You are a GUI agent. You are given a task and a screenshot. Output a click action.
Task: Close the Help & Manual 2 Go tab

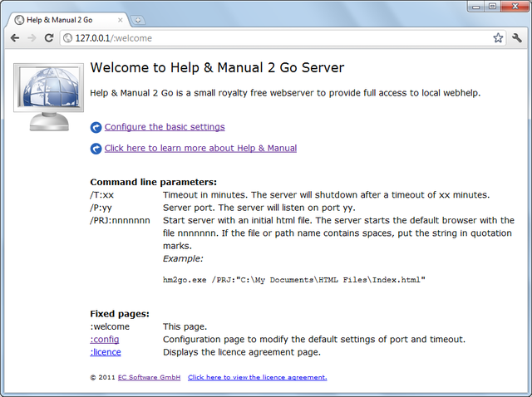pyautogui.click(x=120, y=20)
